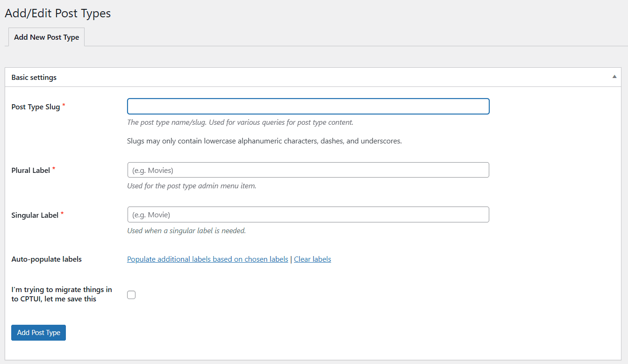Enable the CPTUI migration checkbox
The width and height of the screenshot is (628, 364).
(x=131, y=295)
